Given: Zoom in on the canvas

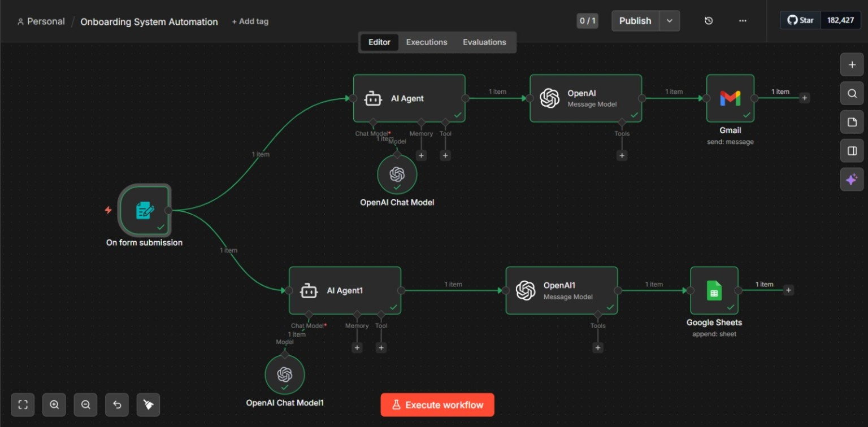Looking at the screenshot, I should click(54, 404).
